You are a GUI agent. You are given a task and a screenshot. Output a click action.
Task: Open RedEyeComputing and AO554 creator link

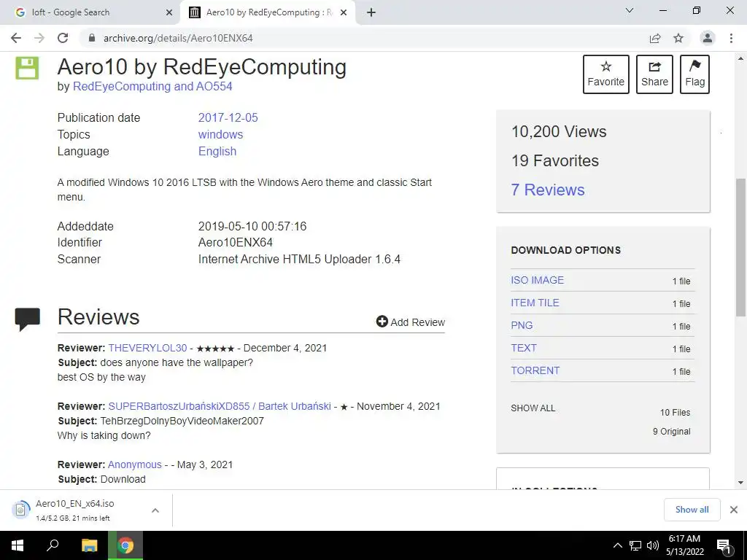[152, 87]
